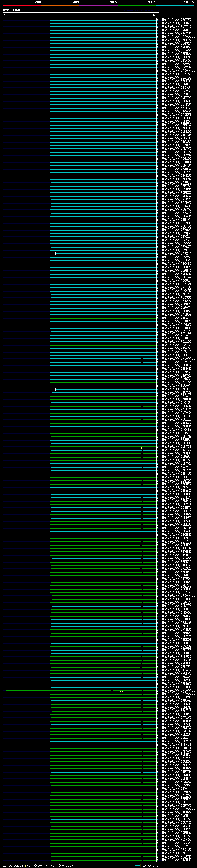The image size is (197, 868).
Task: Click the UniRef100_B0KCJ8 hit label
Action: (177, 745)
